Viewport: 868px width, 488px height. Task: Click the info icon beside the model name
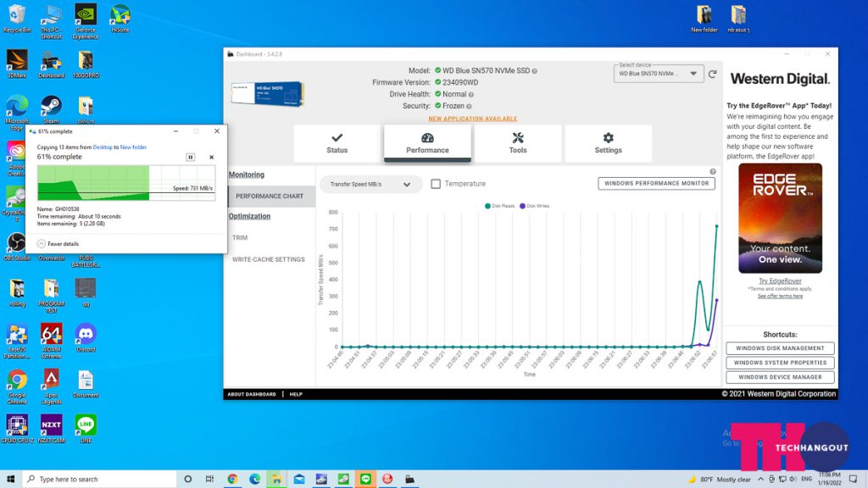pyautogui.click(x=534, y=71)
